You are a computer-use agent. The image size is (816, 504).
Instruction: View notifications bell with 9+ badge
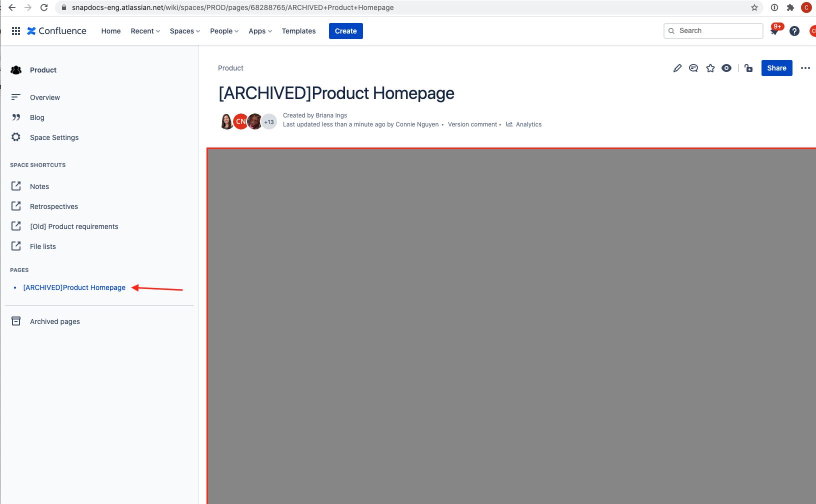pyautogui.click(x=775, y=31)
